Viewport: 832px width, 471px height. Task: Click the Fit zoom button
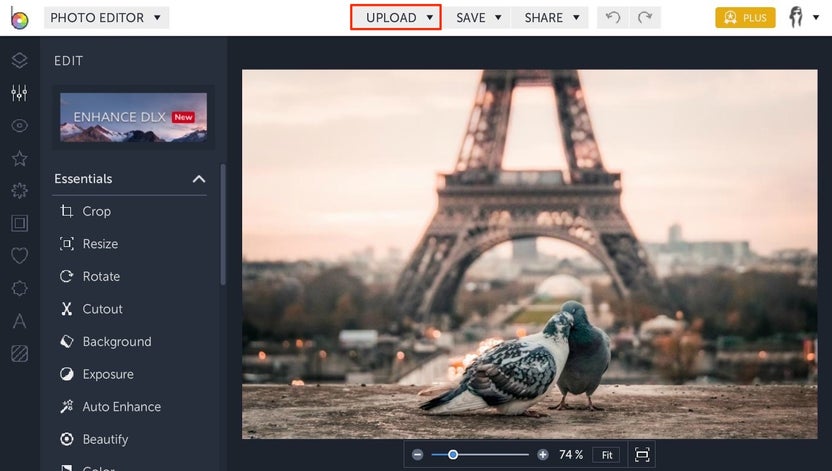606,455
